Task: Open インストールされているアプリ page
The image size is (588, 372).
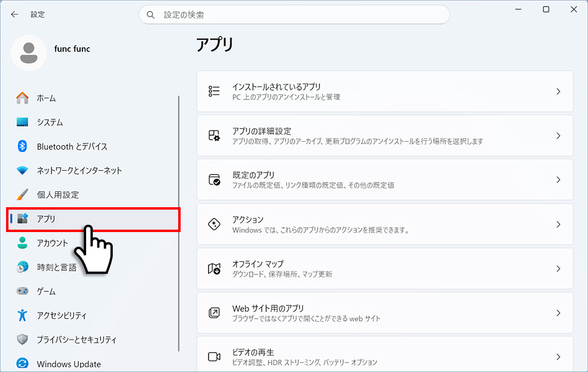Action: [385, 91]
